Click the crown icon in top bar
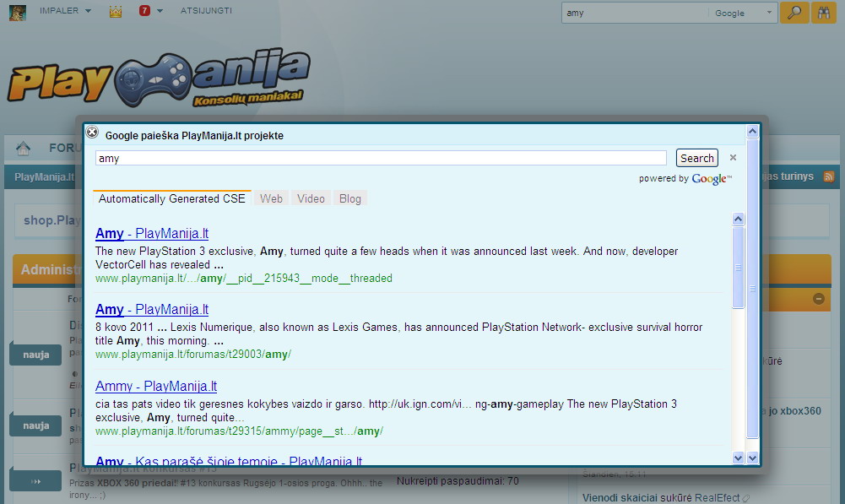The width and height of the screenshot is (845, 504). (116, 11)
